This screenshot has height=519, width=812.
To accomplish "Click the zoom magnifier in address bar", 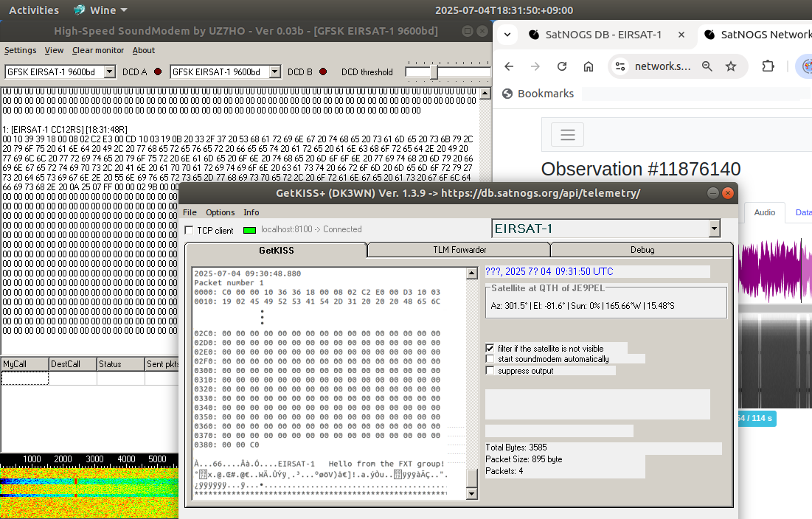I will coord(707,66).
